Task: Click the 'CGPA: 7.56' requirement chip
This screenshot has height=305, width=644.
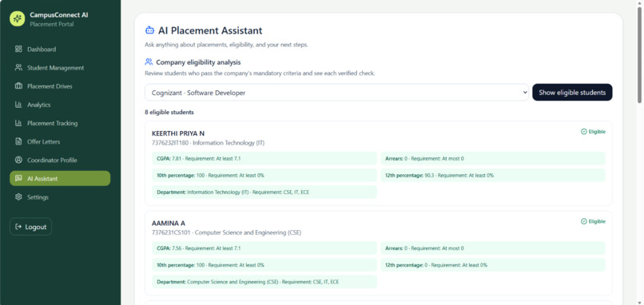Action: pyautogui.click(x=264, y=248)
